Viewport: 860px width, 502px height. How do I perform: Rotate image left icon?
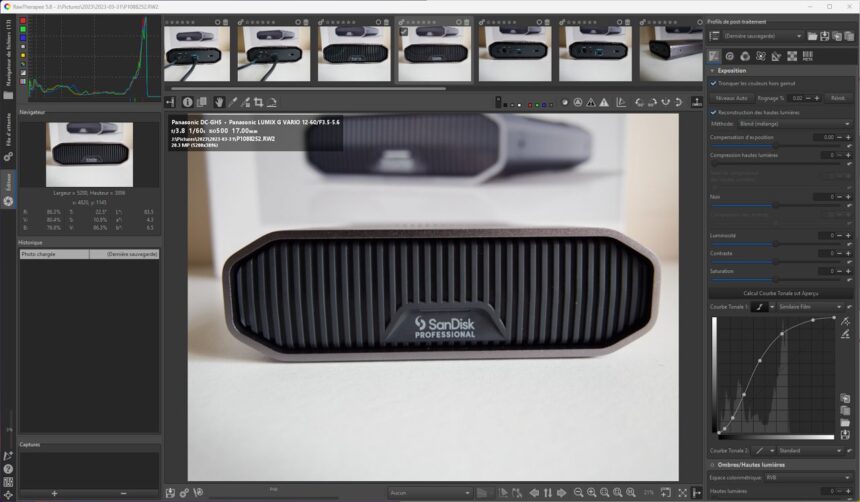[x=640, y=102]
